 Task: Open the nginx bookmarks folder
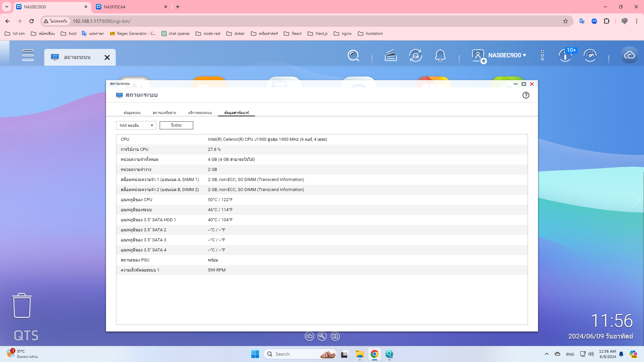tap(343, 34)
